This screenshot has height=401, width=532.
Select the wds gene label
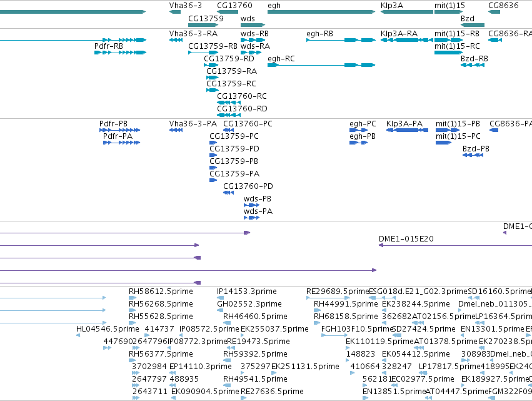tap(248, 18)
